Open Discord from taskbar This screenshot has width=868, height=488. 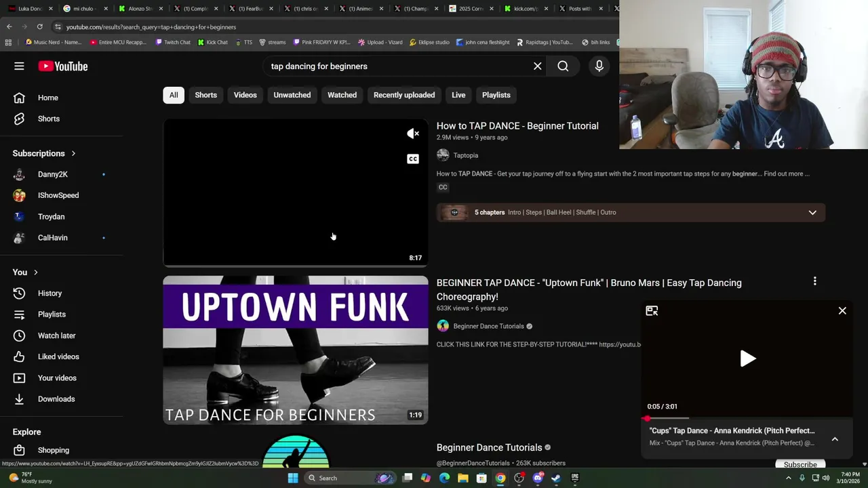538,478
